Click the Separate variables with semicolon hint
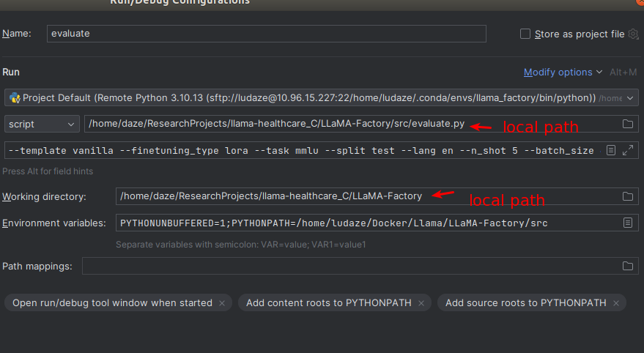644x353 pixels. click(241, 245)
